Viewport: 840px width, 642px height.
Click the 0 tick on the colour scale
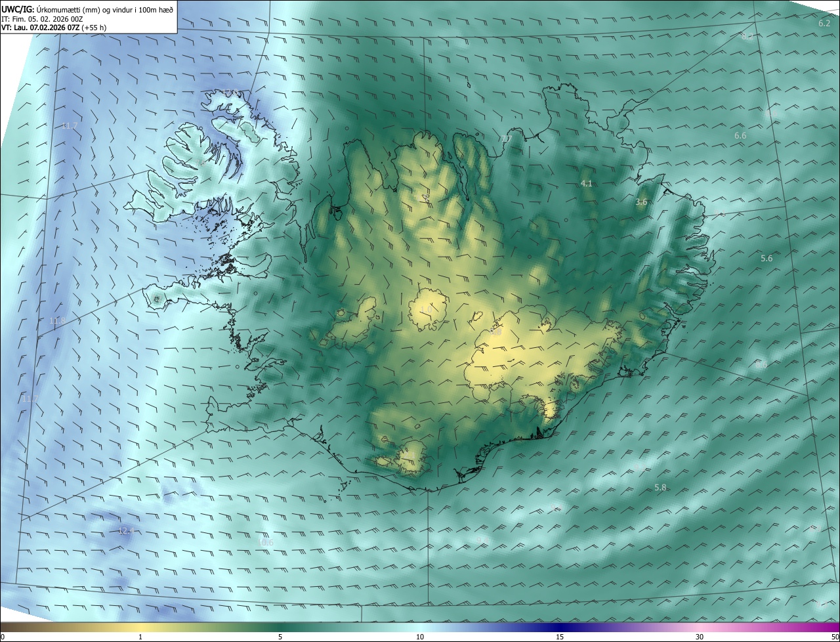click(3, 637)
